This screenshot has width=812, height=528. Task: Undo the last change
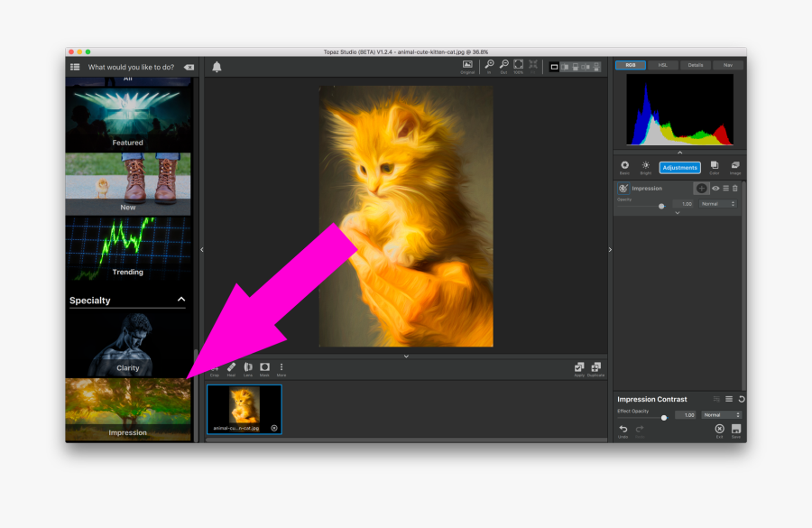coord(623,431)
